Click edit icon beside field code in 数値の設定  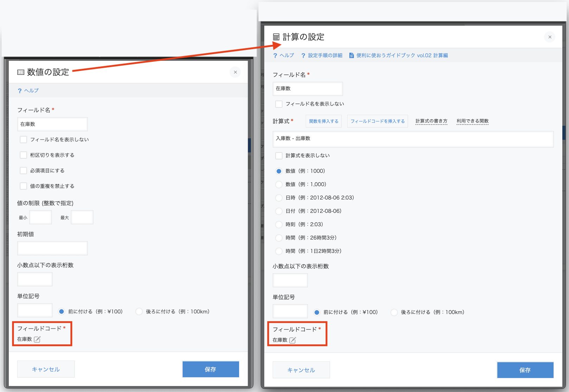click(37, 339)
